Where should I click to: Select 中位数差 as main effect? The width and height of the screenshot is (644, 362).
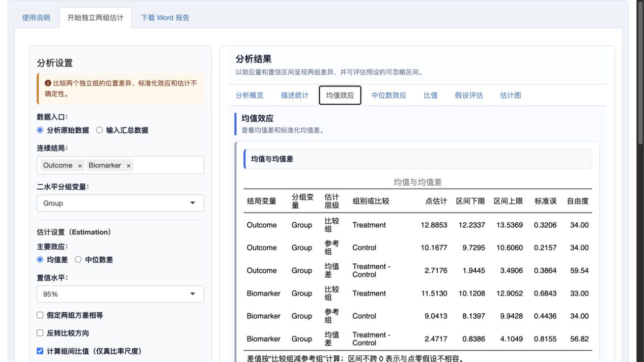pyautogui.click(x=78, y=259)
